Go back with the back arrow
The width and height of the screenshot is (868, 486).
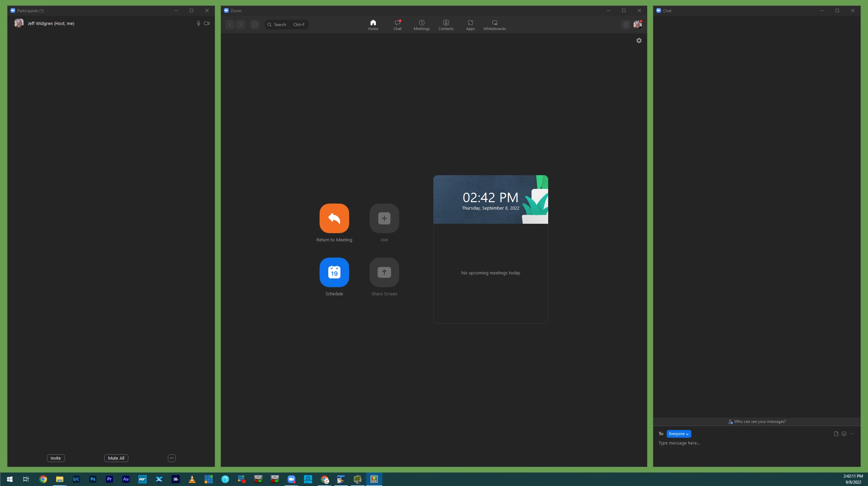coord(230,24)
